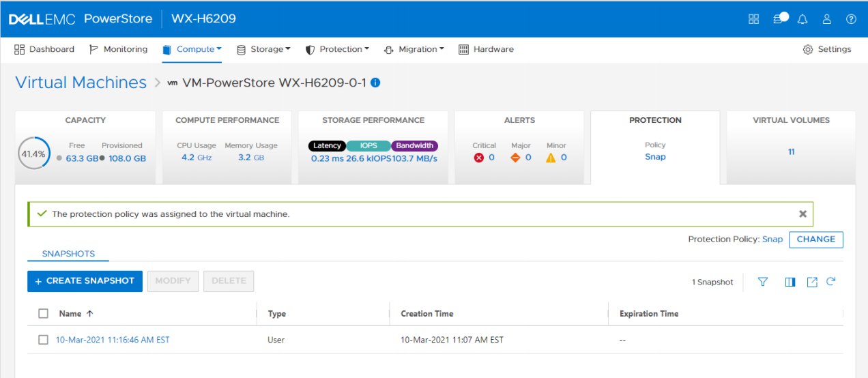This screenshot has height=378, width=868.
Task: Click the Modify button
Action: (x=173, y=281)
